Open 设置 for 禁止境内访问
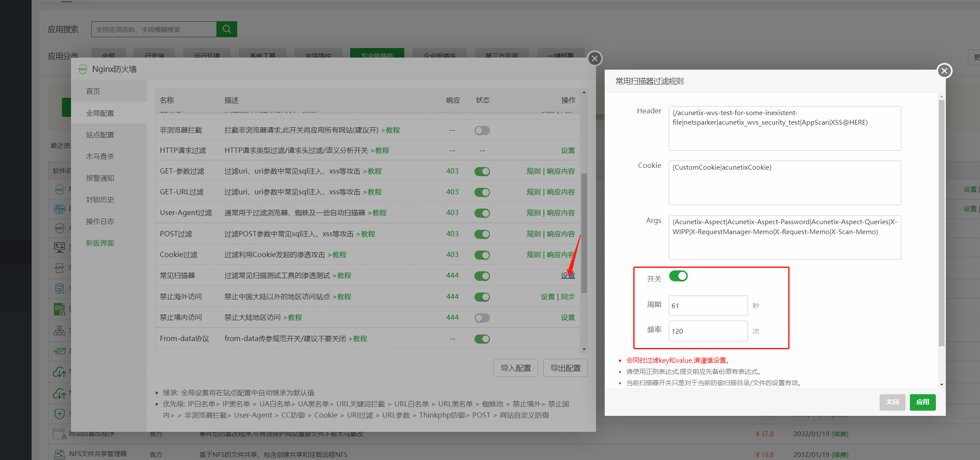 click(x=568, y=317)
